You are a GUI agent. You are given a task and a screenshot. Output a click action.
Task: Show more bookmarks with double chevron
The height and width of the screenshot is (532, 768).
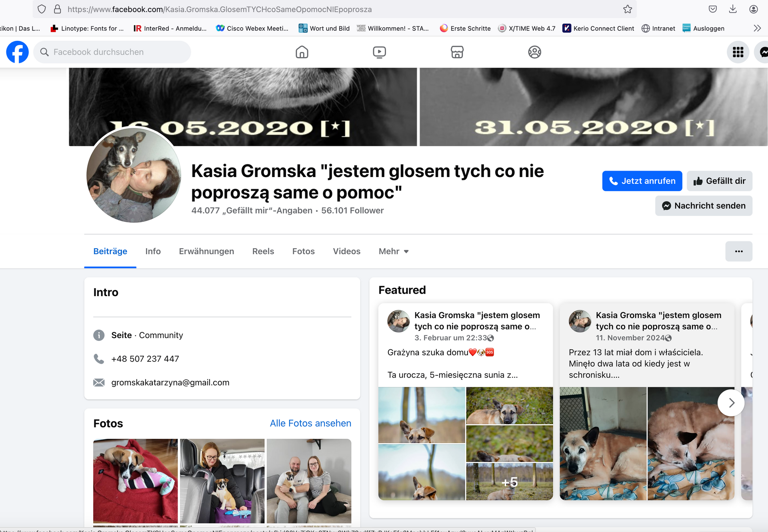pos(757,28)
